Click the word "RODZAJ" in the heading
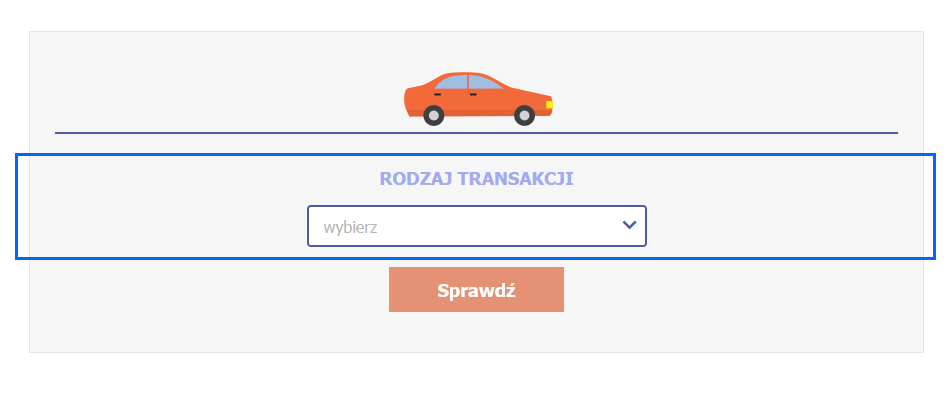950x406 pixels. pyautogui.click(x=416, y=179)
